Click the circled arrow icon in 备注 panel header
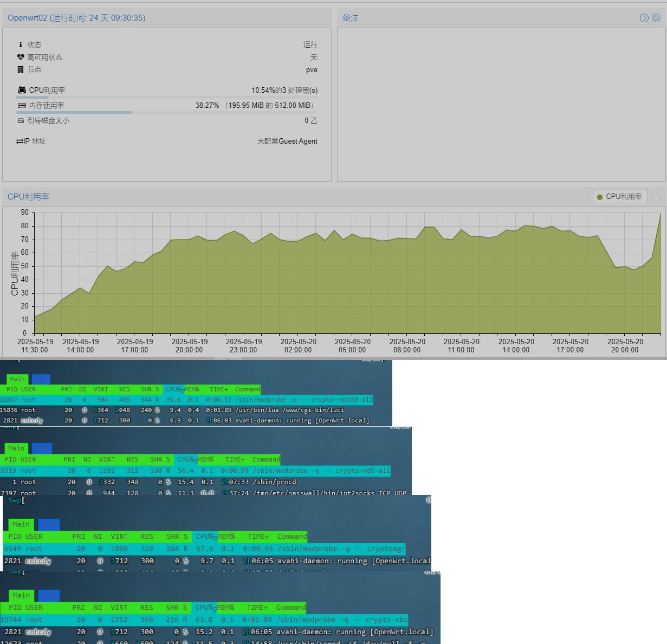667x644 pixels. tap(644, 18)
